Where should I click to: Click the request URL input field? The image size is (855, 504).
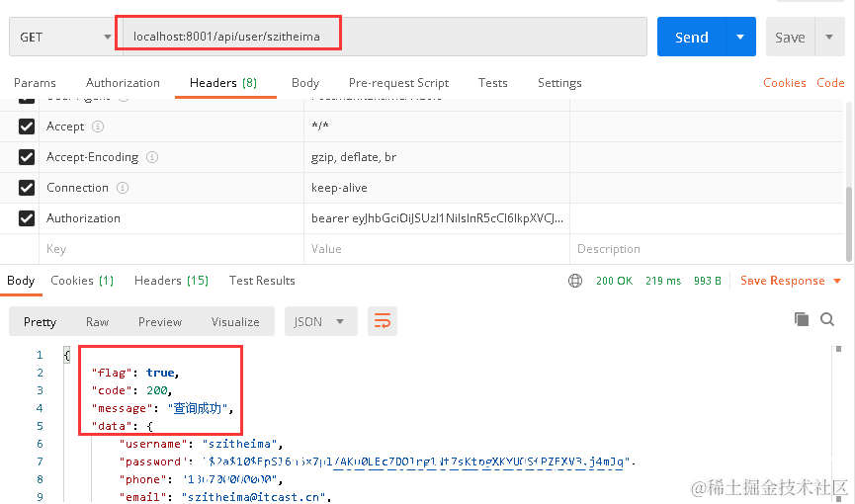click(385, 37)
